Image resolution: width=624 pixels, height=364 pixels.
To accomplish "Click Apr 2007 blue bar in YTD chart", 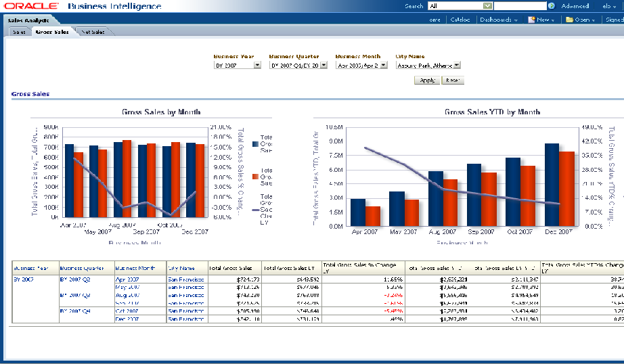I will point(358,212).
